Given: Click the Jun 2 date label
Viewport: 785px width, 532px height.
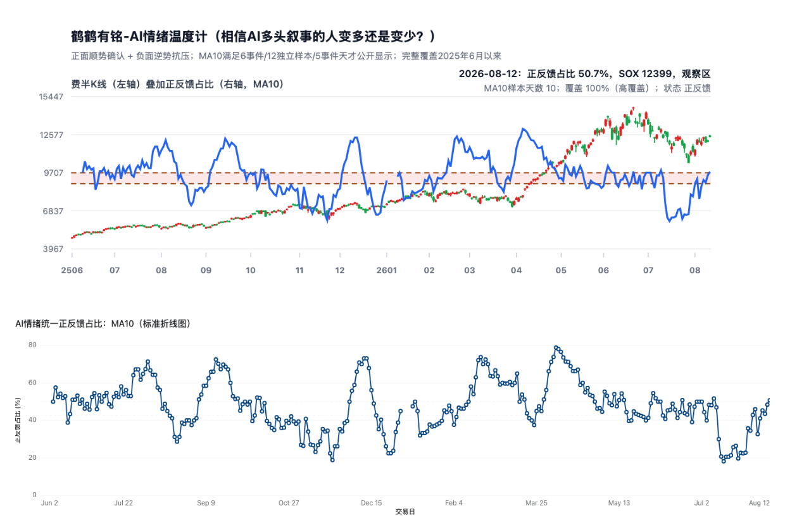Looking at the screenshot, I should 49,503.
